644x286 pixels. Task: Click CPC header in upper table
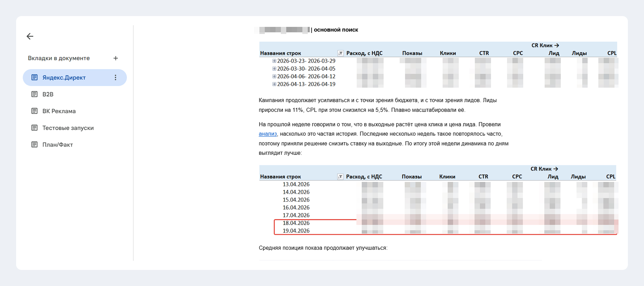[518, 53]
